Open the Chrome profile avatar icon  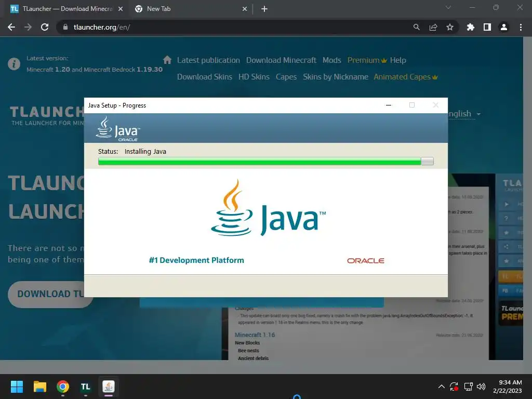coord(504,27)
